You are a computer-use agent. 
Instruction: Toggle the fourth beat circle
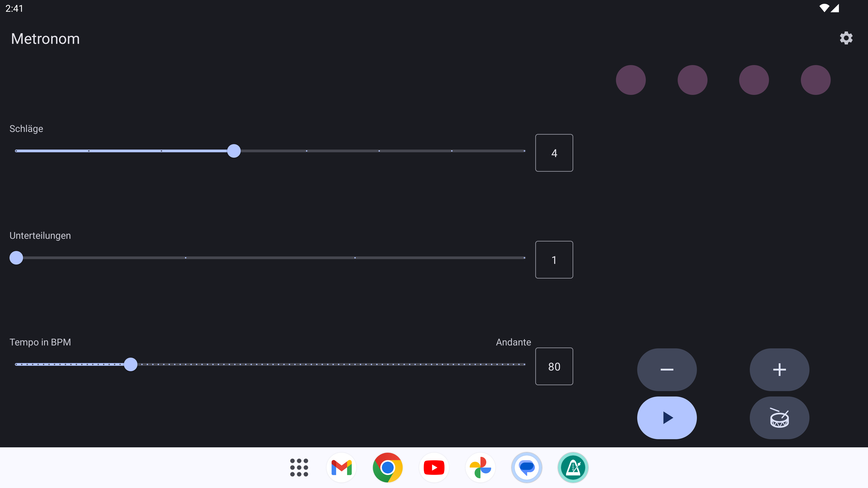tap(815, 80)
